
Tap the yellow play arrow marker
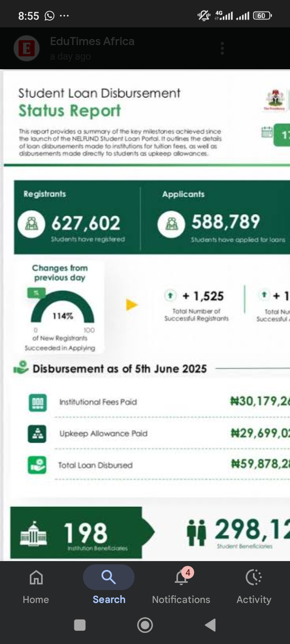pos(132,305)
